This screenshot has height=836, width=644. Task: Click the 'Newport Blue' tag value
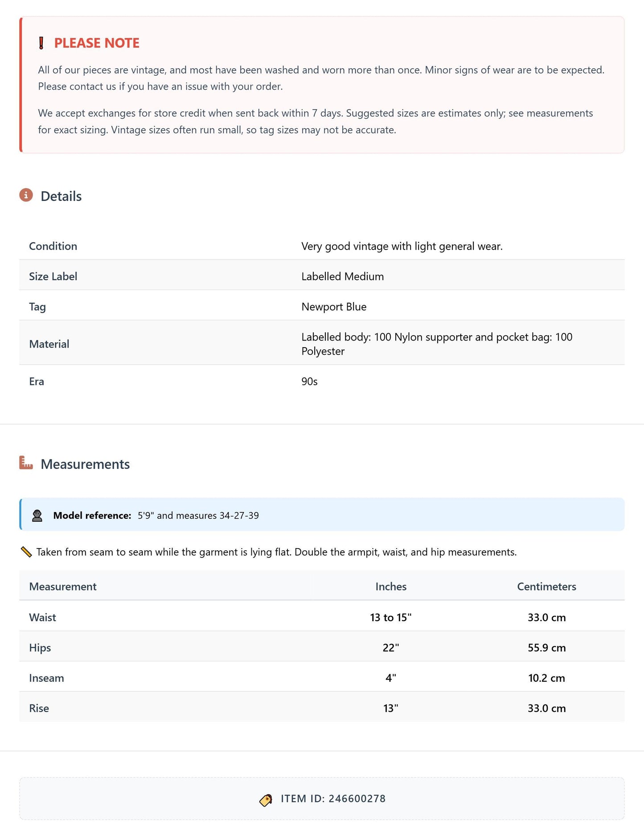tap(334, 307)
